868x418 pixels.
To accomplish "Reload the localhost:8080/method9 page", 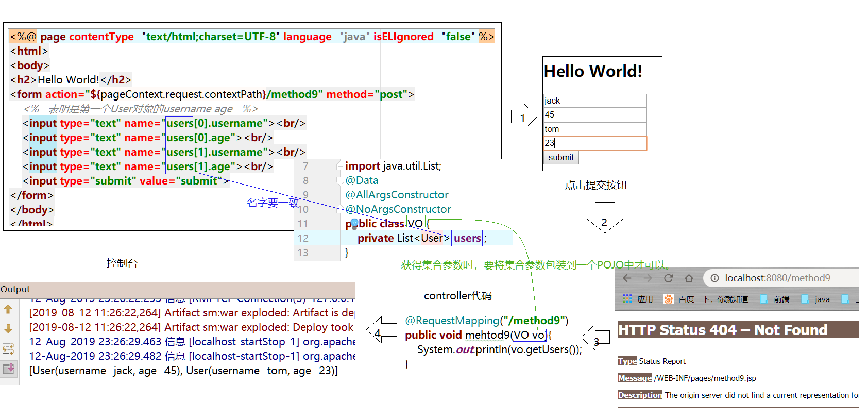I will click(668, 278).
